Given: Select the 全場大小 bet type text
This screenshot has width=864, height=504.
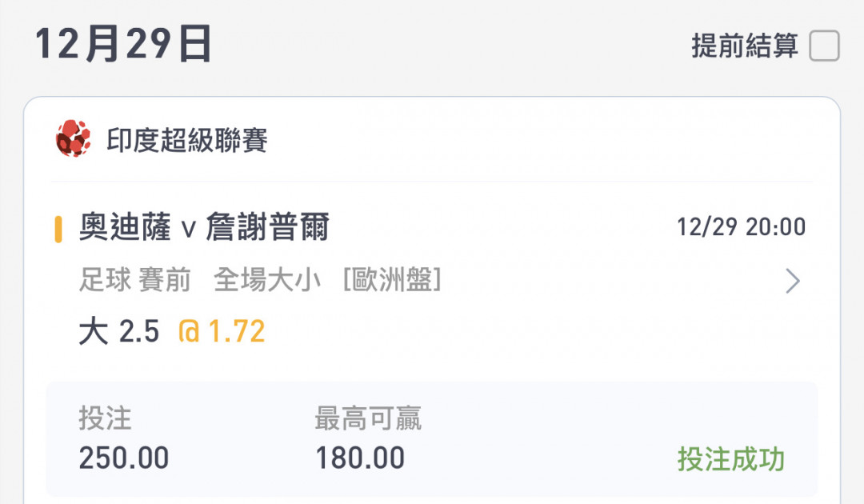Looking at the screenshot, I should [x=266, y=280].
